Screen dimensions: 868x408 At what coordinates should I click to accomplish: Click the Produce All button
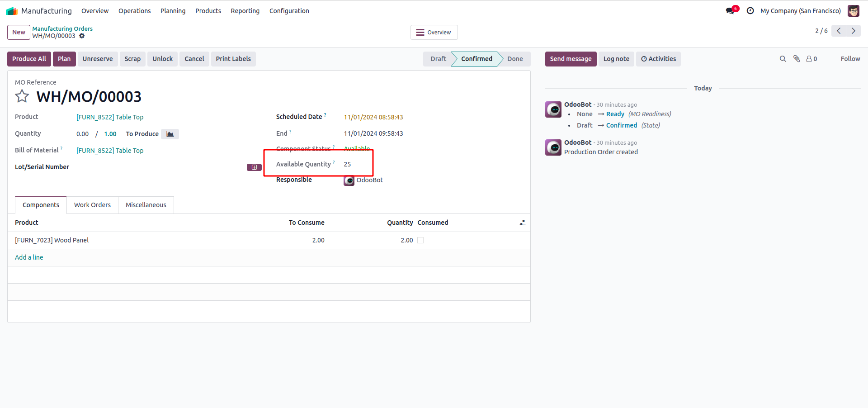[x=29, y=59]
